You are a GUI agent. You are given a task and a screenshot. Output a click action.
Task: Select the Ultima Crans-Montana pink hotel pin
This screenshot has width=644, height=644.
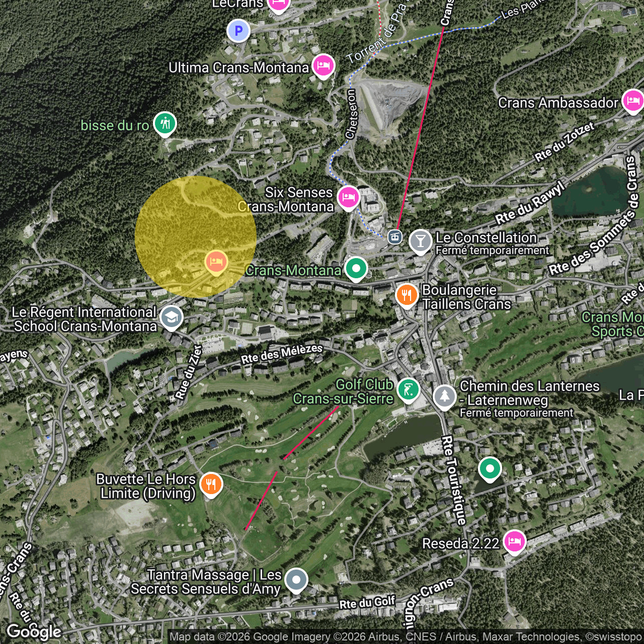323,66
